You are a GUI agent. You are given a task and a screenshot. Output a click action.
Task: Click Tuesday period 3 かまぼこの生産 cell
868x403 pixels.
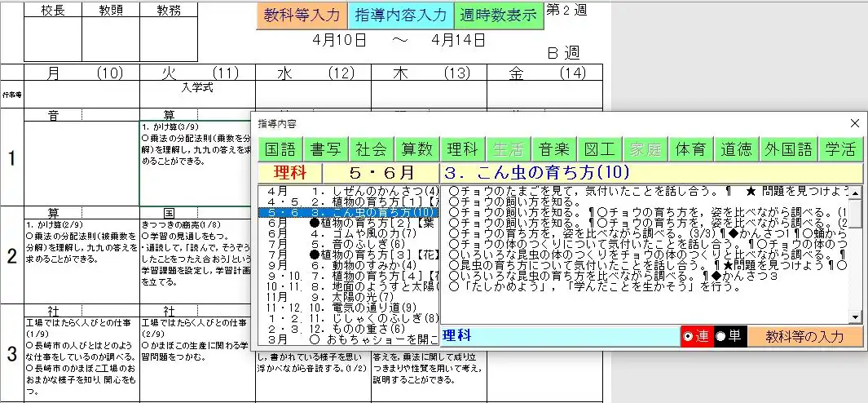[197, 359]
